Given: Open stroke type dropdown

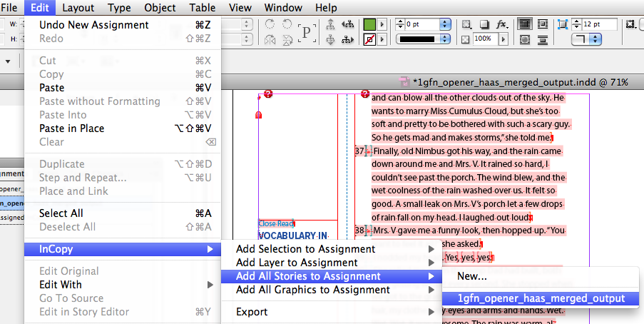Looking at the screenshot, I should 445,39.
